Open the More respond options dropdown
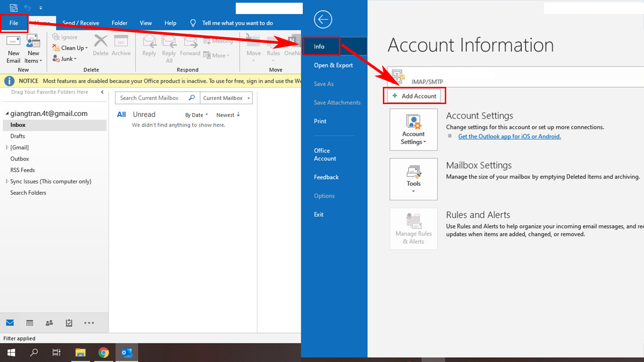 click(x=216, y=55)
